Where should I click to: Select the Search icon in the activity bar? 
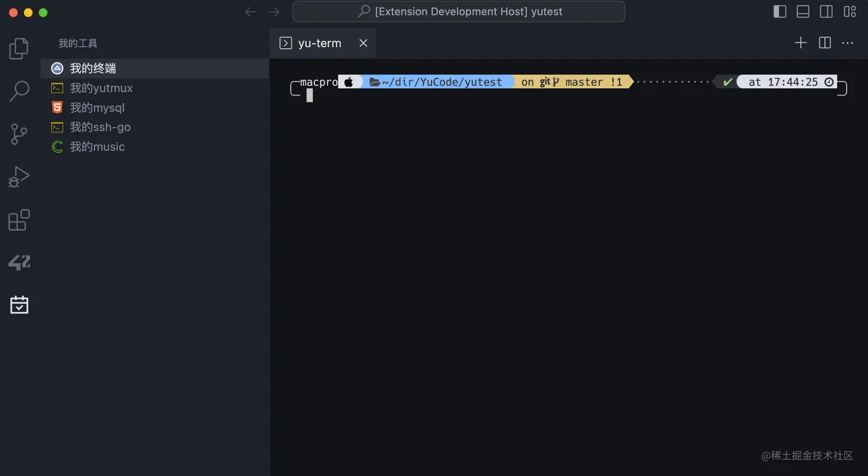point(19,91)
